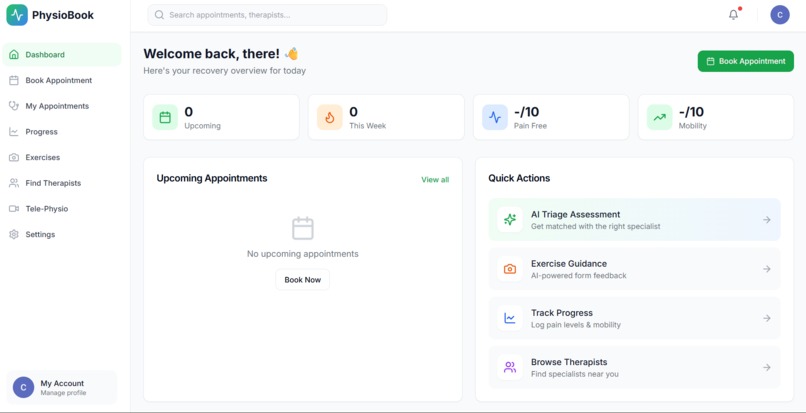This screenshot has height=413, width=806.
Task: Open Tele-Physio in the sidebar
Action: pyautogui.click(x=62, y=209)
